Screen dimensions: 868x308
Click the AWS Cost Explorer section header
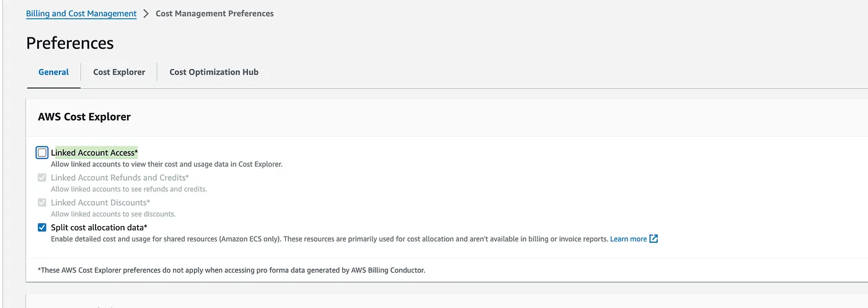84,117
